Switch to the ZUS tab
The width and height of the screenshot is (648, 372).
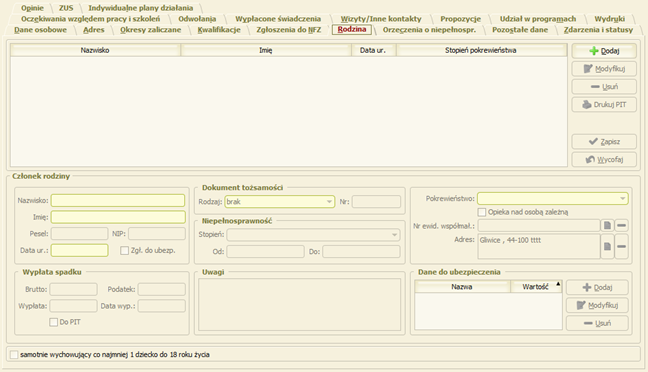[x=66, y=8]
